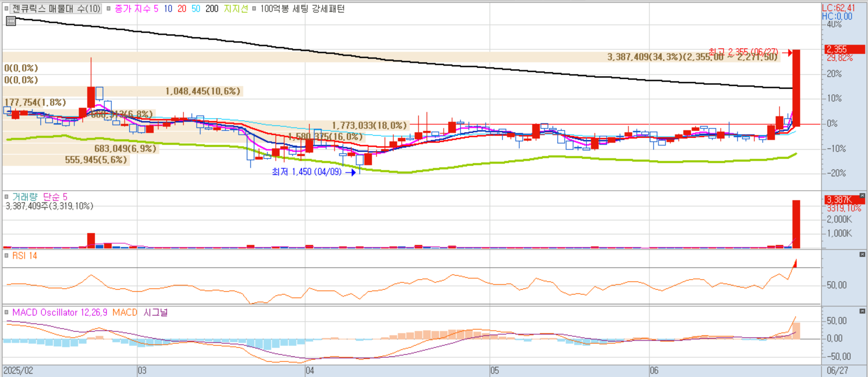Screen dimensions: 868x377
Task: Toggle the square marker before RSI 14
Action: pyautogui.click(x=6, y=256)
